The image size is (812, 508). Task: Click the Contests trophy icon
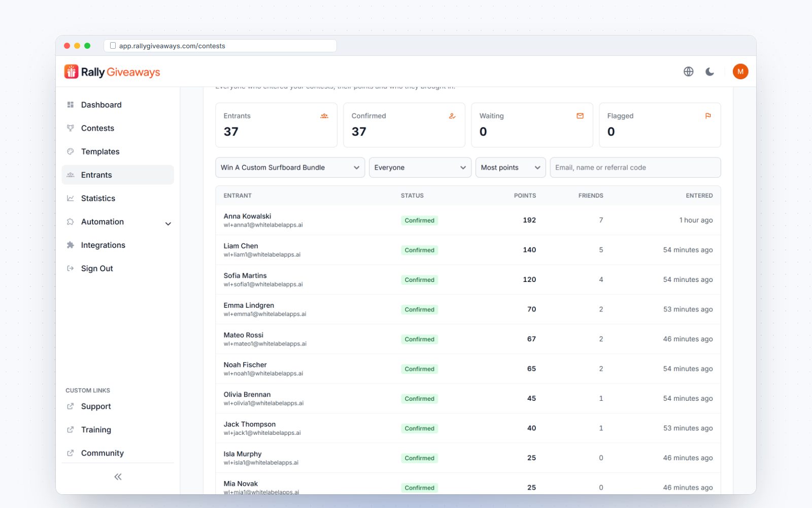coord(71,128)
